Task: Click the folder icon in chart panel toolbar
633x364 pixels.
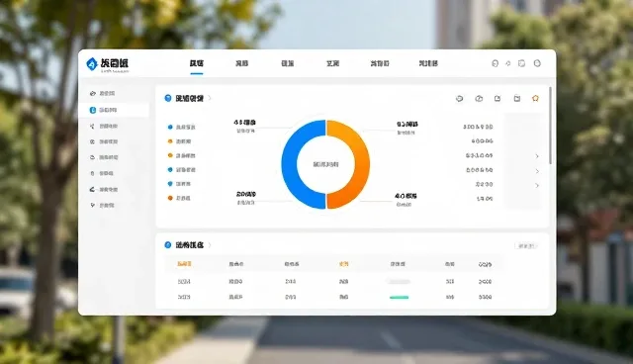Action: click(x=516, y=99)
